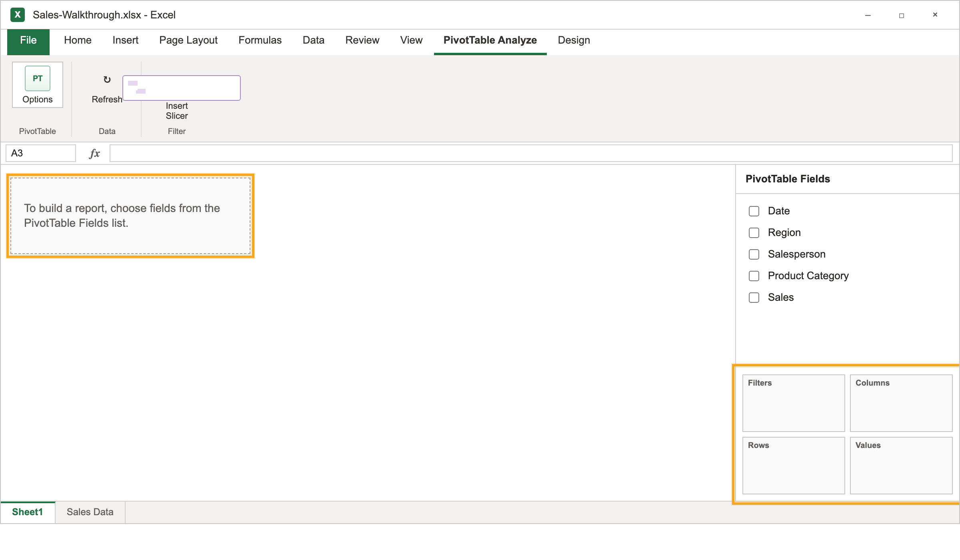Open PivotTable Options button
The width and height of the screenshot is (960, 560).
point(38,85)
